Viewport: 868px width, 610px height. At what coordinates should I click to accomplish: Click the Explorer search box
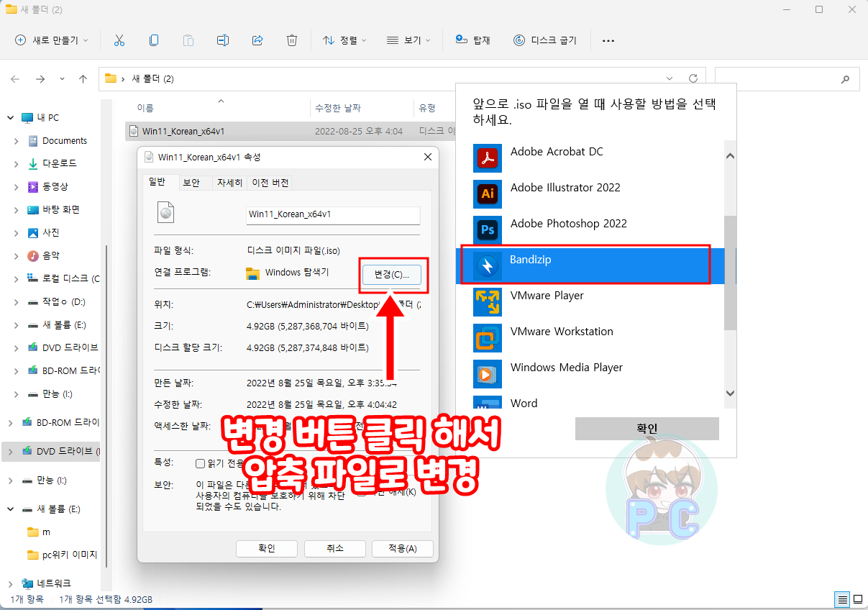(787, 79)
